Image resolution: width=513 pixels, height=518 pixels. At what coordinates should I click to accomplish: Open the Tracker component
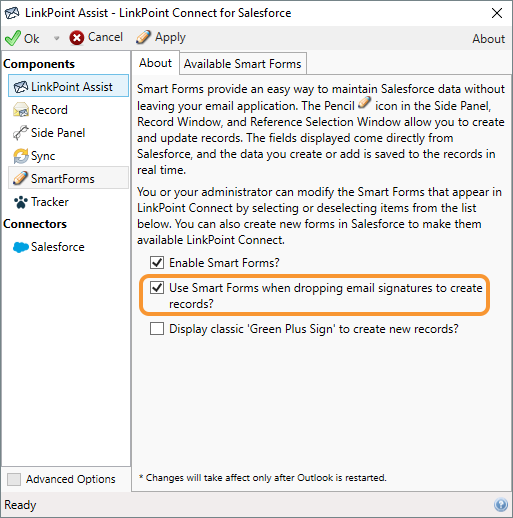tap(68, 202)
